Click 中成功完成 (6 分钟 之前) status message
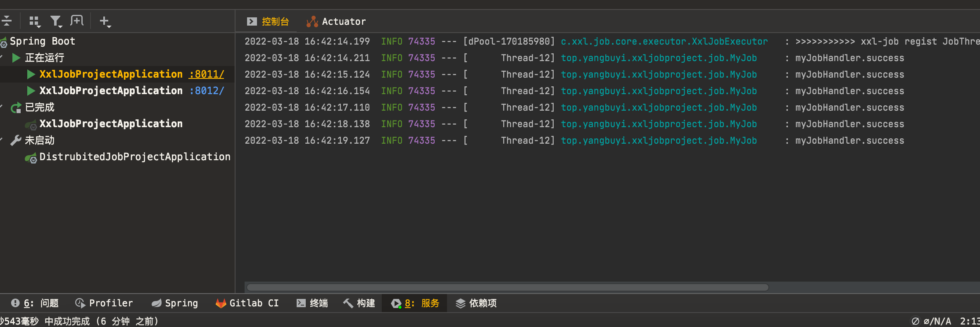The height and width of the screenshot is (327, 980). [101, 321]
